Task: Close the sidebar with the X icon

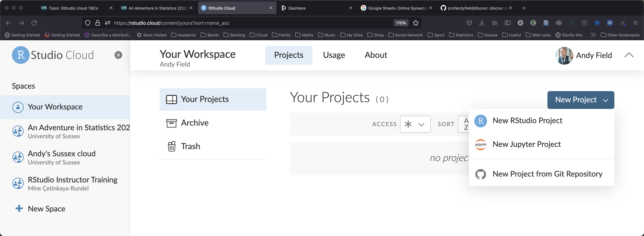Action: click(x=118, y=55)
